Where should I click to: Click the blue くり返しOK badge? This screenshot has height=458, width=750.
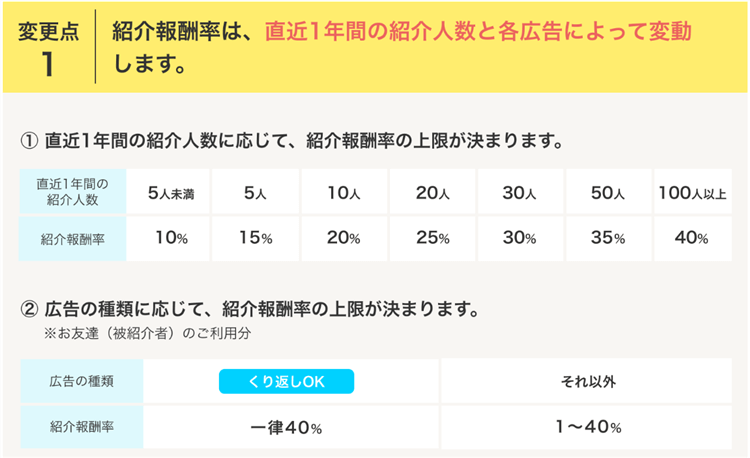pyautogui.click(x=286, y=381)
